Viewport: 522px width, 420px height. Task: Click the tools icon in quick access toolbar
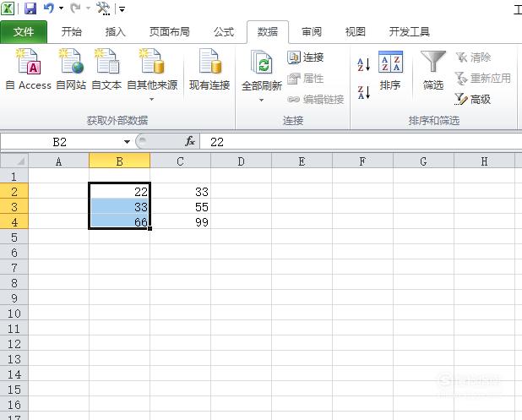pos(103,8)
